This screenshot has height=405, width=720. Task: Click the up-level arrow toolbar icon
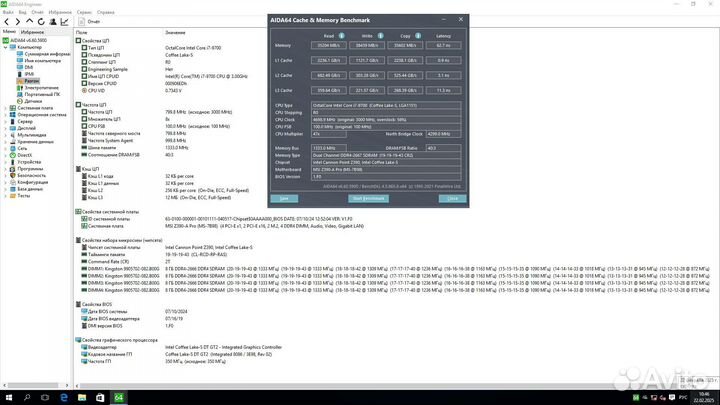29,22
